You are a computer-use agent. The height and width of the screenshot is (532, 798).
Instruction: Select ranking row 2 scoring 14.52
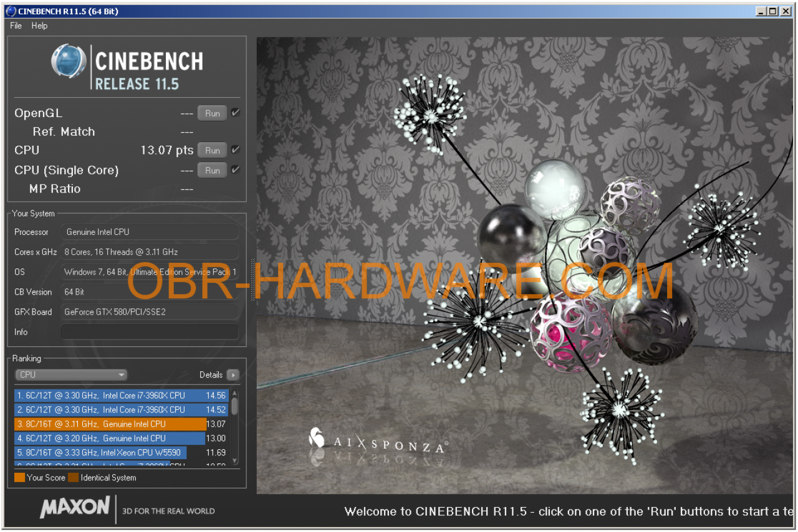coord(122,409)
